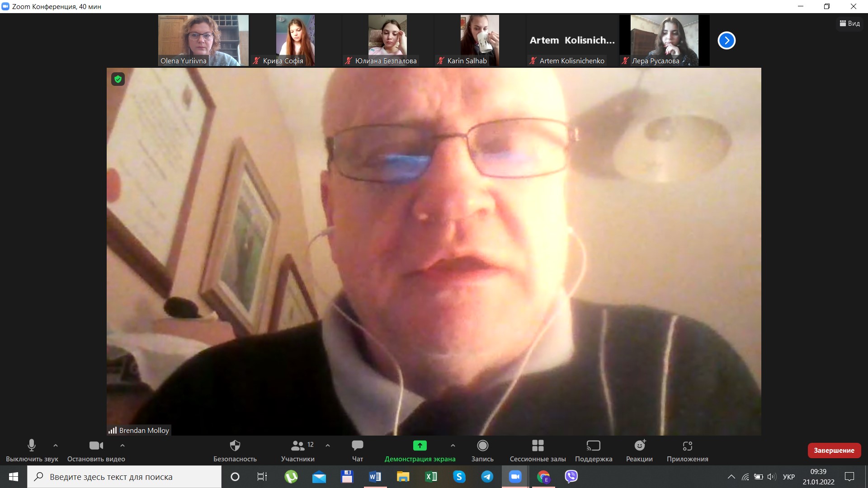Viewport: 868px width, 488px height.
Task: Open Excel from the taskbar
Action: pos(431,477)
